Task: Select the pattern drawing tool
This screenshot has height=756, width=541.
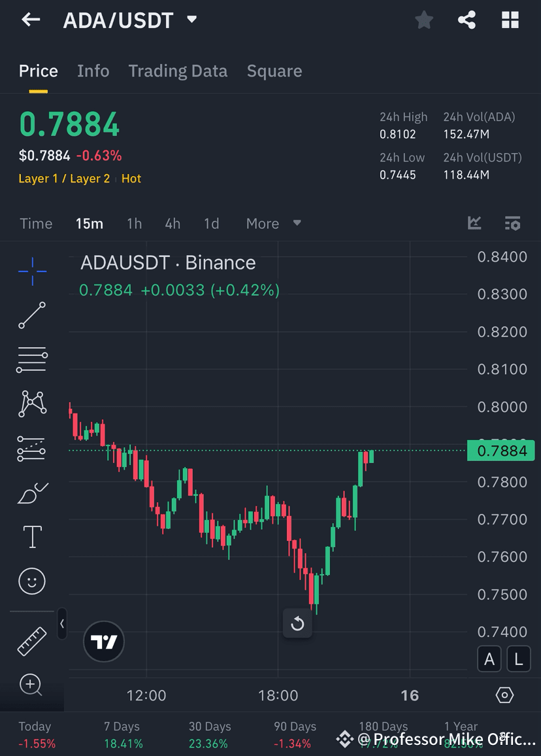Action: pyautogui.click(x=31, y=404)
